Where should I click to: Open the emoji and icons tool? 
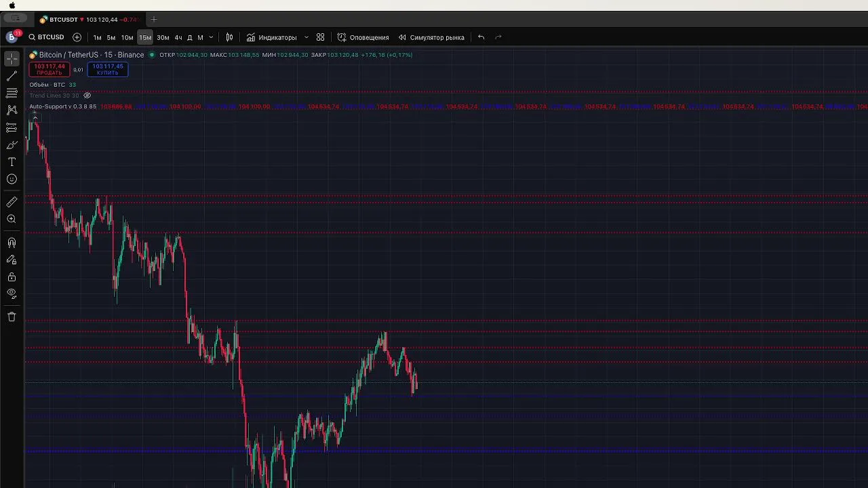pyautogui.click(x=12, y=180)
